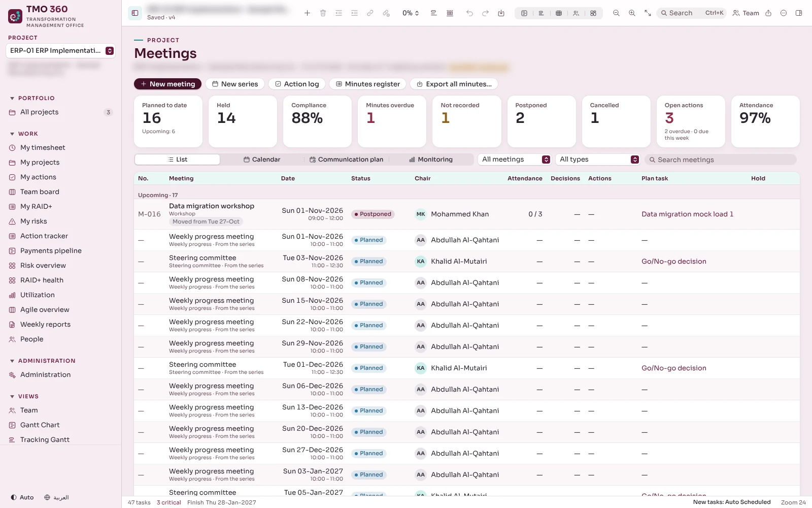Open the more options ellipsis icon
This screenshot has width=812, height=508.
(784, 13)
